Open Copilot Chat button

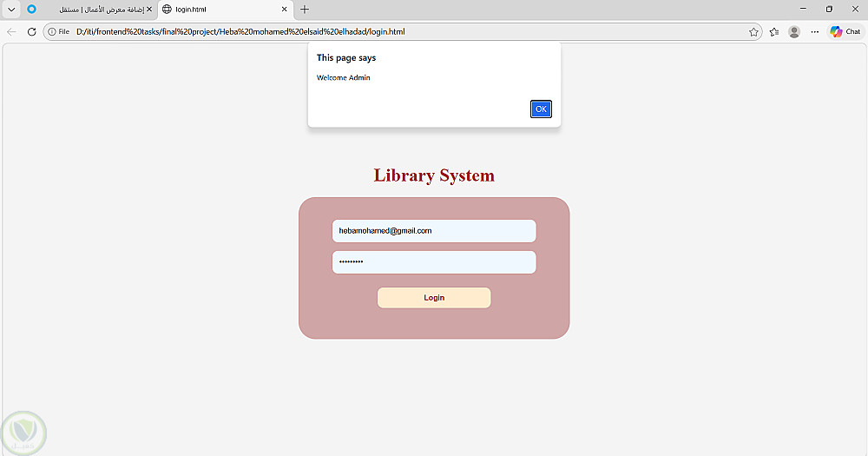(x=845, y=31)
